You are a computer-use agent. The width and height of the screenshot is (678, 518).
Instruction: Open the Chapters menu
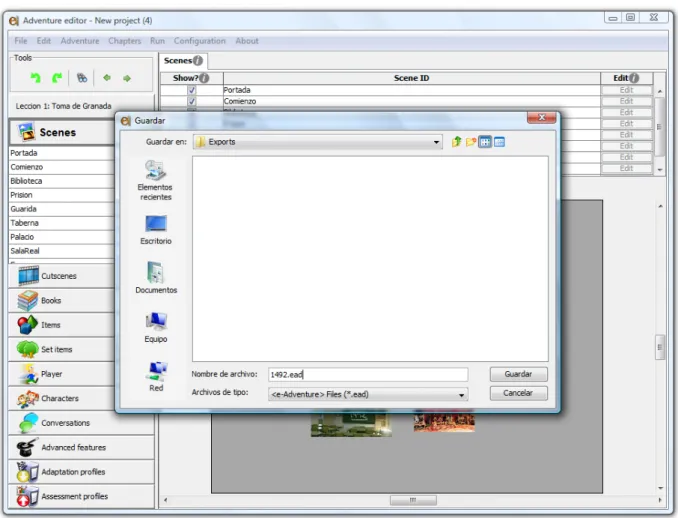click(125, 41)
